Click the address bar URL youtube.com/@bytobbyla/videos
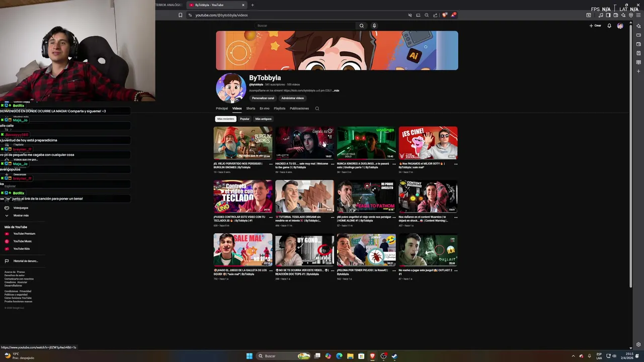Viewport: 644px width, 362px height. (221, 15)
